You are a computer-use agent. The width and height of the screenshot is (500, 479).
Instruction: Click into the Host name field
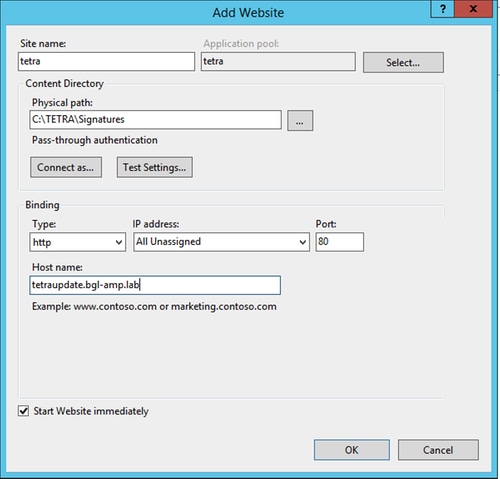click(155, 285)
